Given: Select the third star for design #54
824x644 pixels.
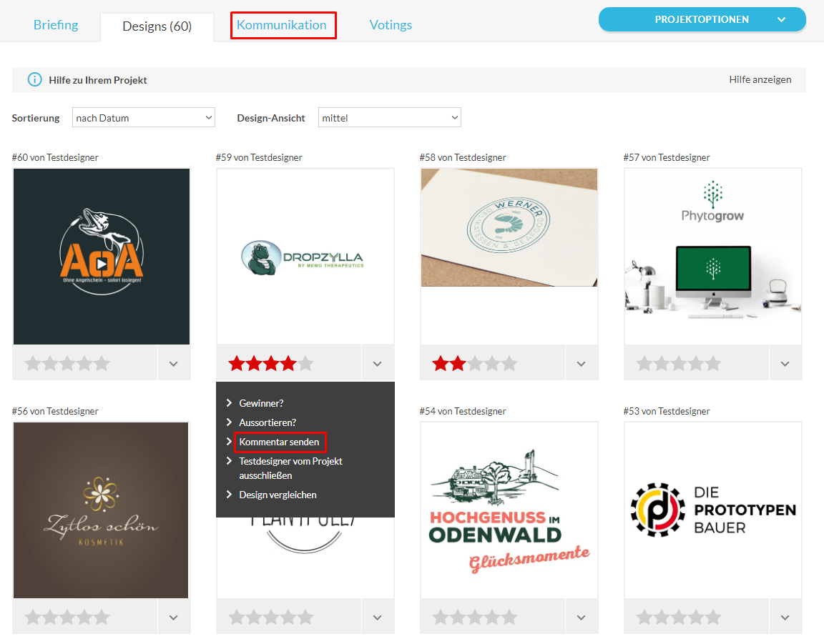Looking at the screenshot, I should point(475,618).
